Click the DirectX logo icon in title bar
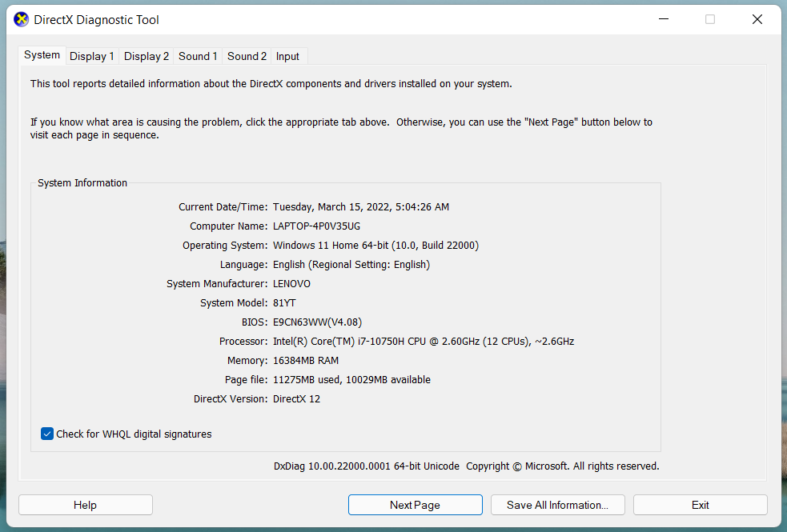Image resolution: width=787 pixels, height=532 pixels. tap(22, 20)
